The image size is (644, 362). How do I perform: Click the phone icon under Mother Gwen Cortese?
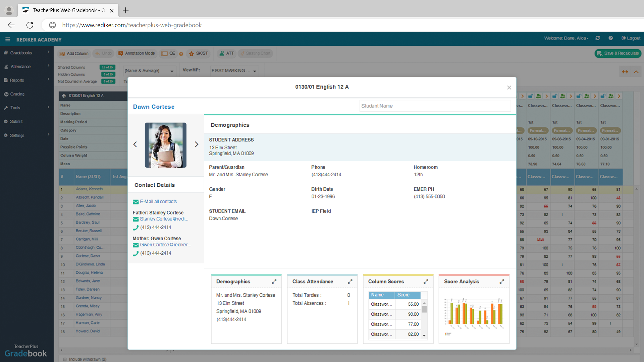(x=136, y=253)
